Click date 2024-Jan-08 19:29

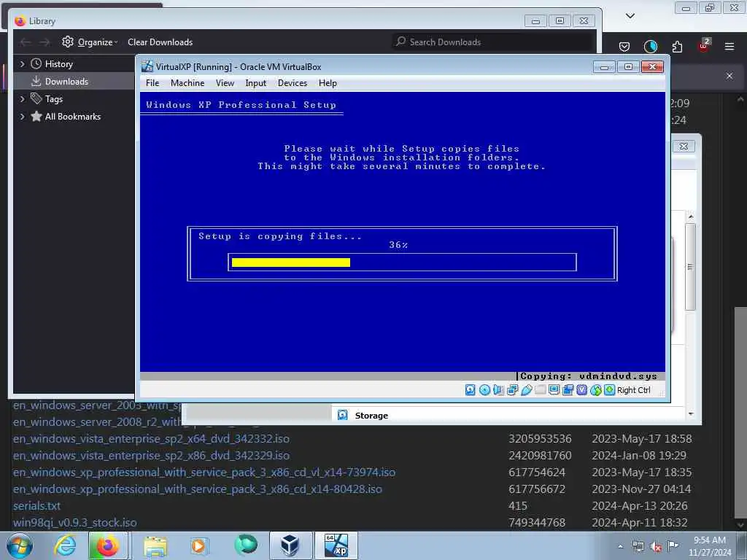pyautogui.click(x=639, y=456)
